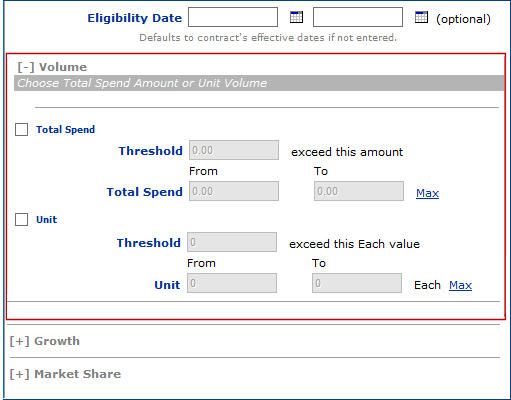
Task: Select the Unit From value field
Action: coord(232,283)
